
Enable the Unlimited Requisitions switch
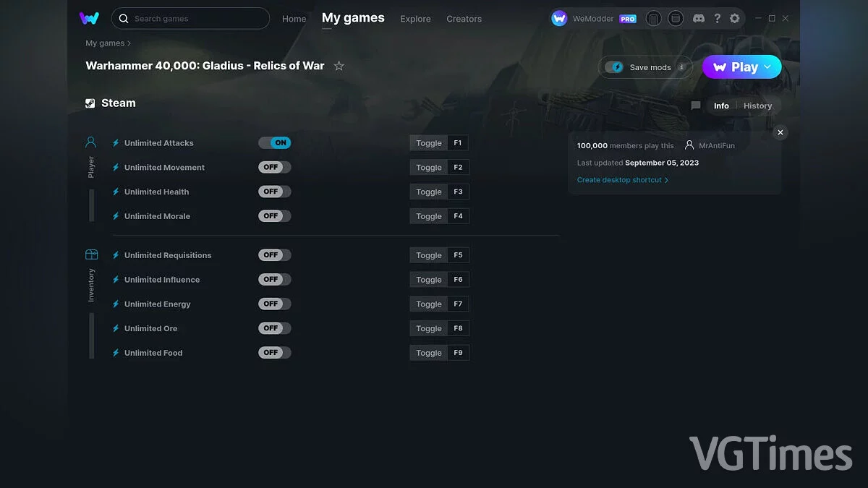click(x=275, y=255)
